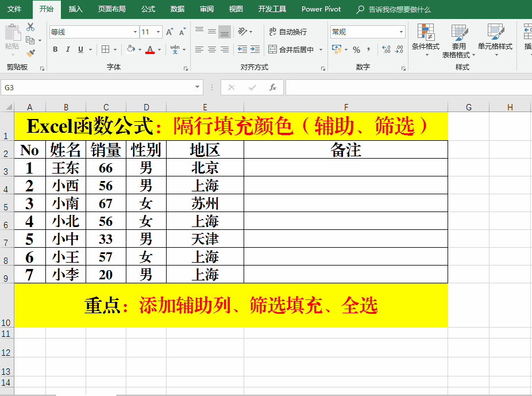Select the Format Painter tool
The height and width of the screenshot is (396, 532).
(x=30, y=52)
